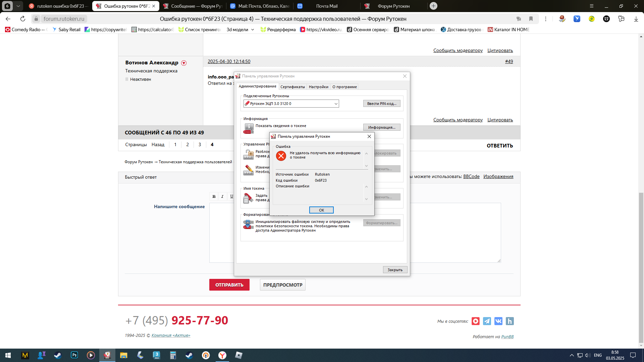Click the message text area

click(355, 233)
